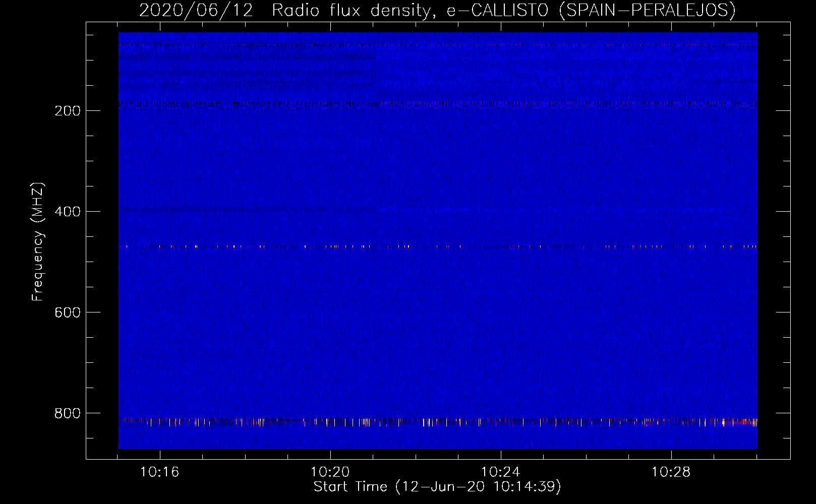The width and height of the screenshot is (816, 504).
Task: Click the blue spectrogram plot area
Action: pyautogui.click(x=438, y=240)
